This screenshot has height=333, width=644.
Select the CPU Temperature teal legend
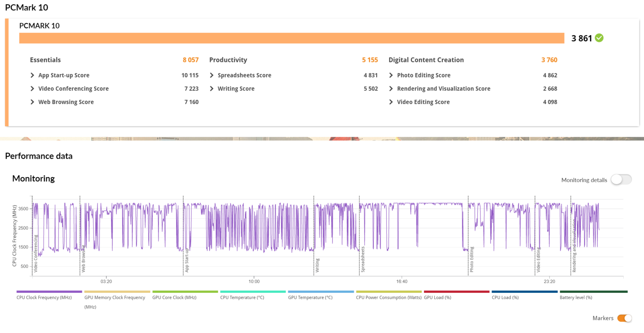click(253, 295)
